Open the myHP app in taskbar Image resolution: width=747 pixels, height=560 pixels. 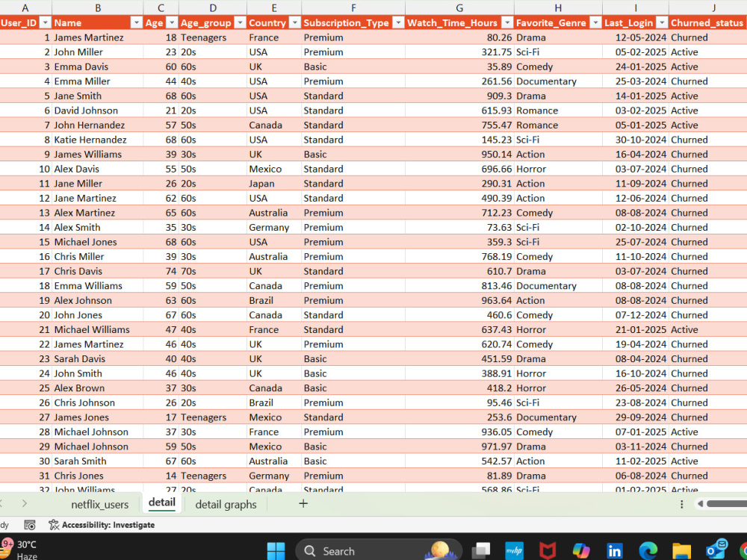tap(515, 551)
